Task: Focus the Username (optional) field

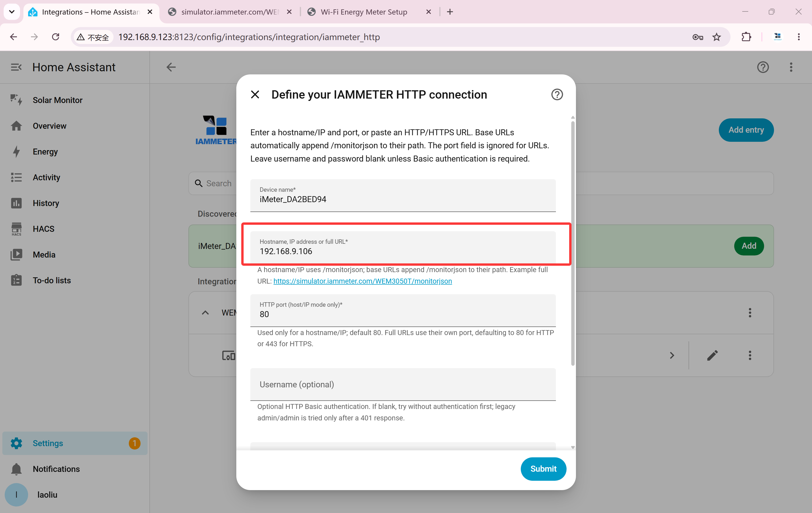Action: pyautogui.click(x=403, y=384)
